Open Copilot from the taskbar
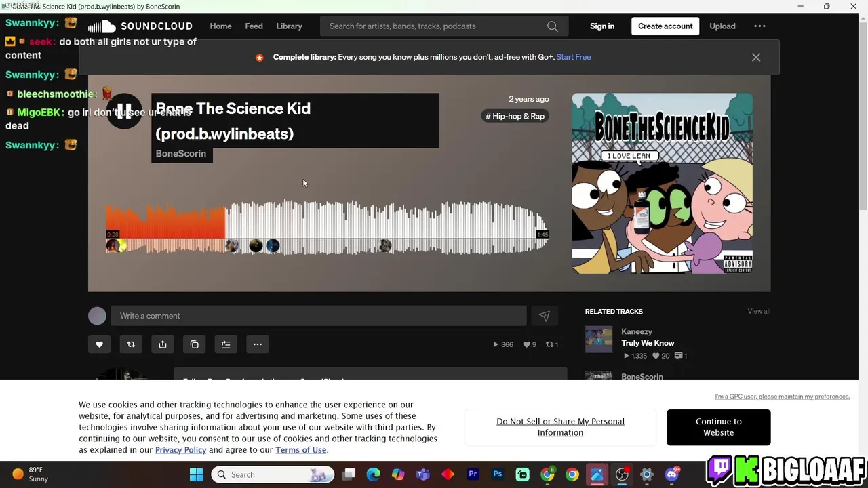The image size is (868, 488). point(398,474)
